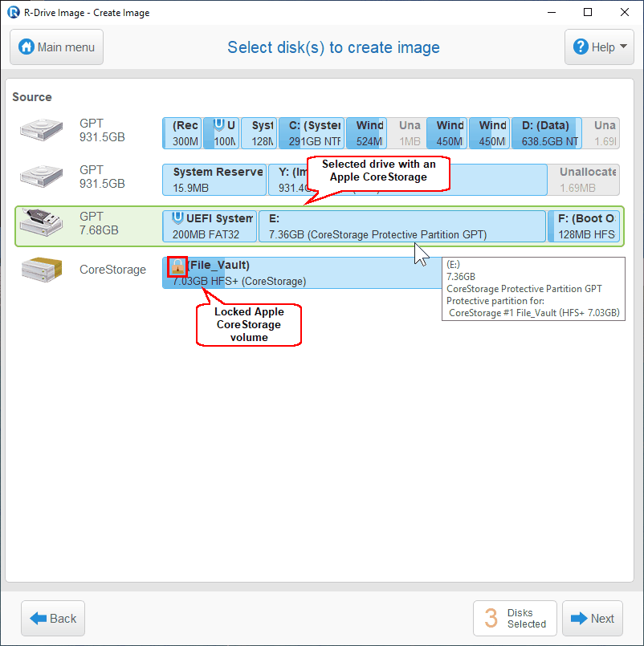Select the CoreStorage disk icon
Viewport: 644px width, 646px height.
coord(41,270)
